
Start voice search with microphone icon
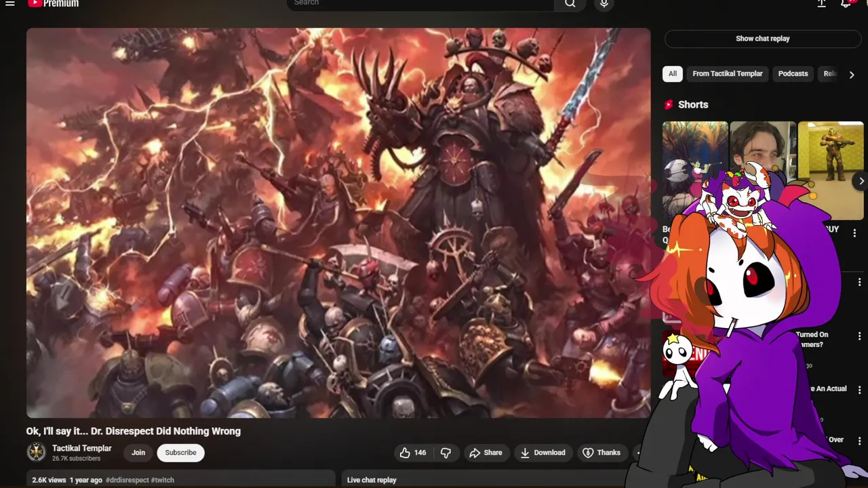(x=604, y=4)
